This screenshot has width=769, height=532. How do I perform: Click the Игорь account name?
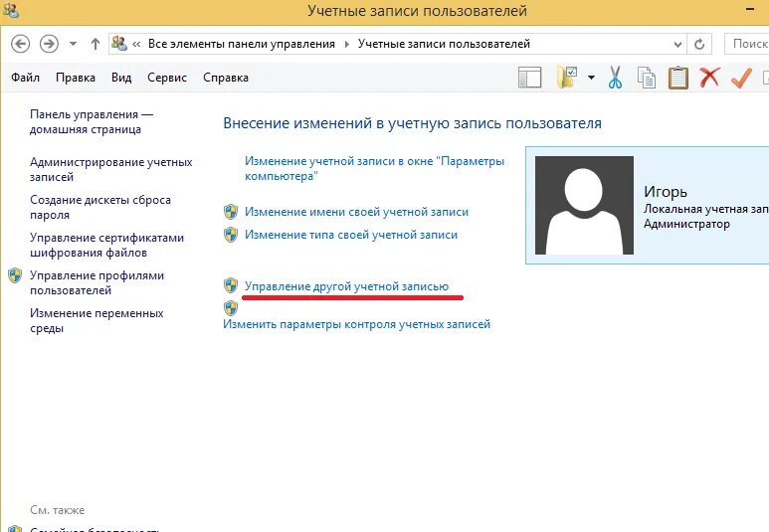(x=666, y=192)
